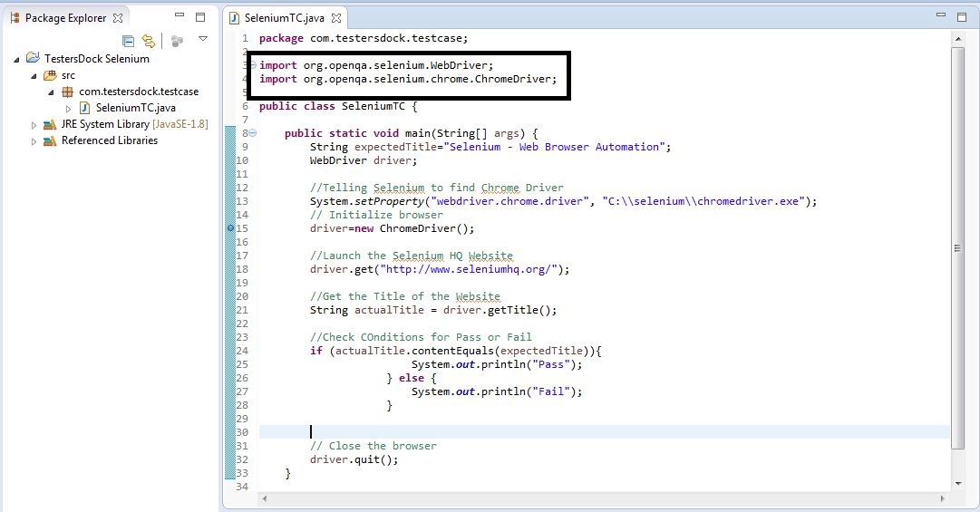Viewport: 980px width, 512px height.
Task: Click the Referenced Libraries icon
Action: click(49, 141)
